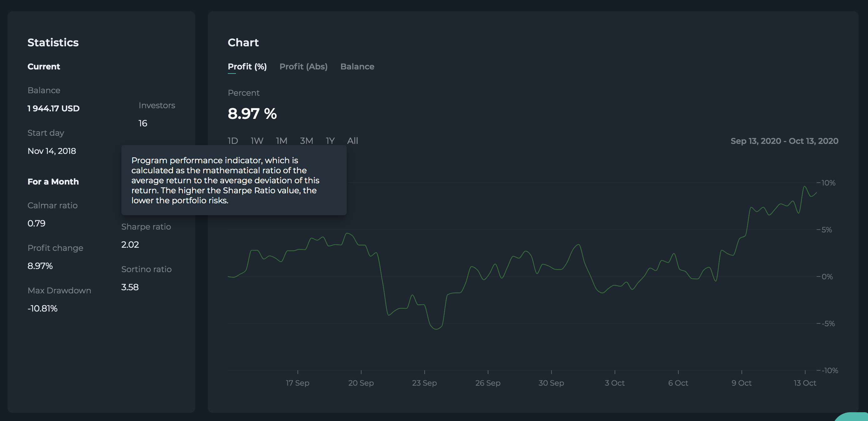The width and height of the screenshot is (868, 421).
Task: Select the 1Y chart period
Action: pyautogui.click(x=330, y=140)
